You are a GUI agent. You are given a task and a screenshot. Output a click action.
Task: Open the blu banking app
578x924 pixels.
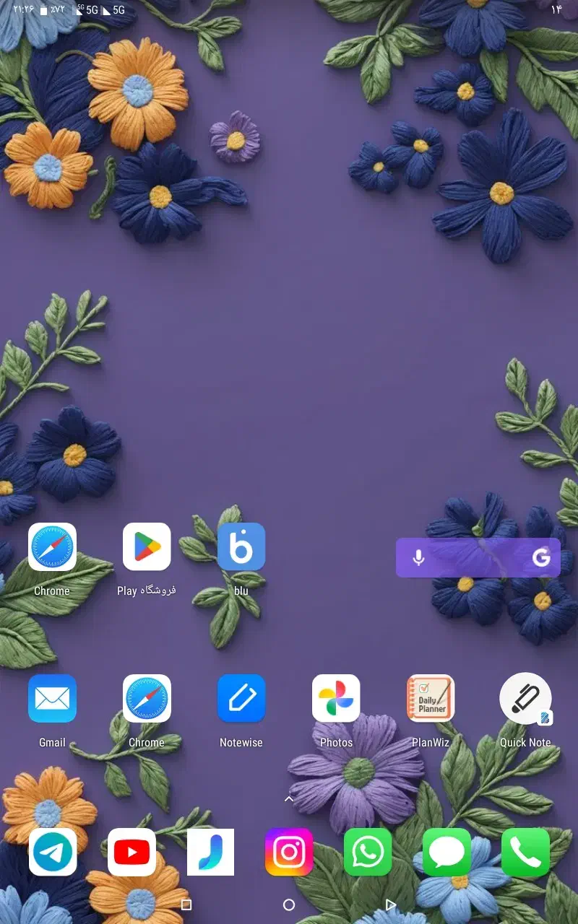point(241,546)
